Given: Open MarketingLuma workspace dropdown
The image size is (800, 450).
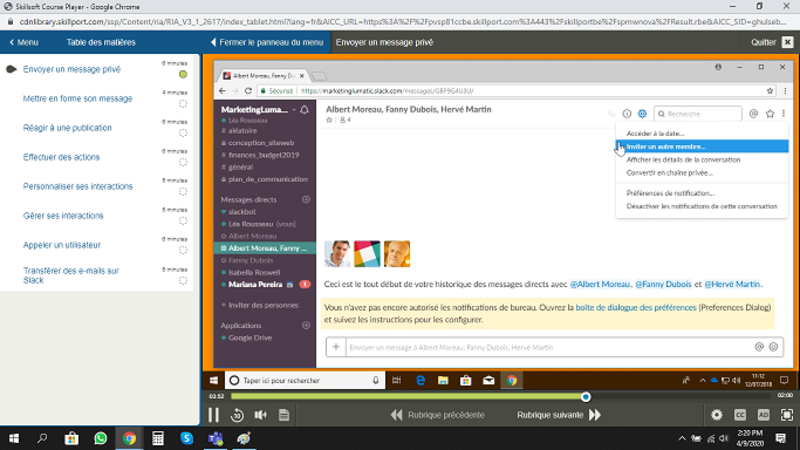Looking at the screenshot, I should click(258, 110).
